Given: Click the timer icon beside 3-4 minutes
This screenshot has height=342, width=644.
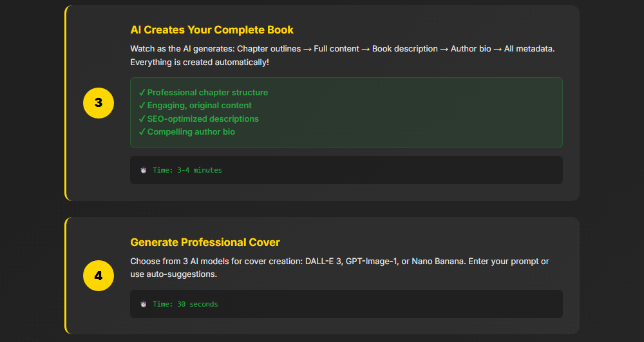Looking at the screenshot, I should click(x=144, y=170).
